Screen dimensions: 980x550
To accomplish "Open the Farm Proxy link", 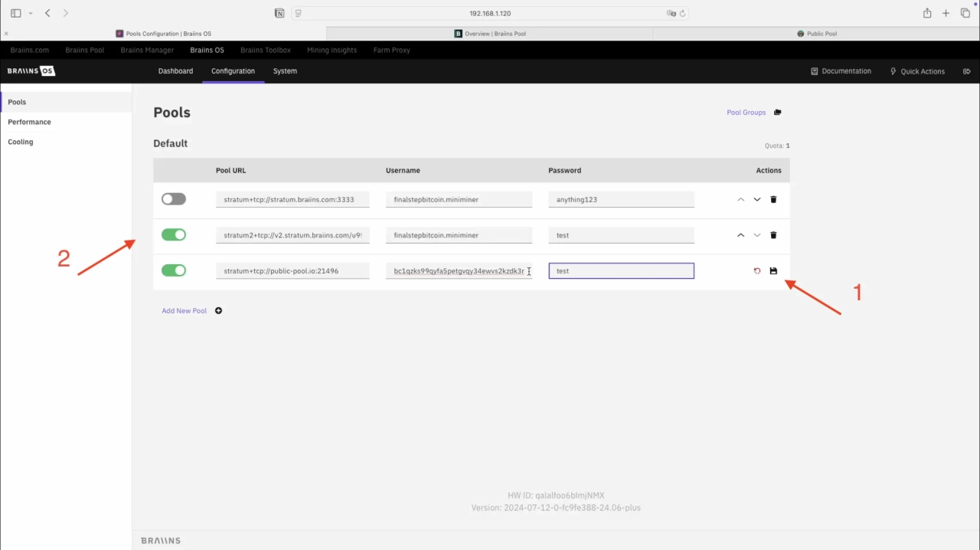I will [x=392, y=50].
